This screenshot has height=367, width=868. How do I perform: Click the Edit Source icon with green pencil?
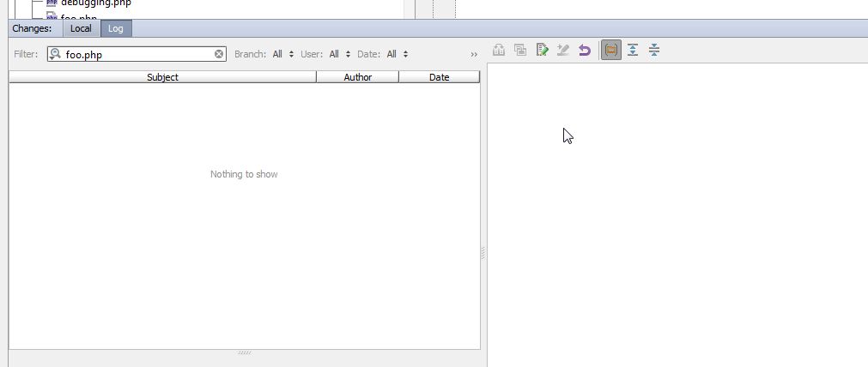click(542, 51)
